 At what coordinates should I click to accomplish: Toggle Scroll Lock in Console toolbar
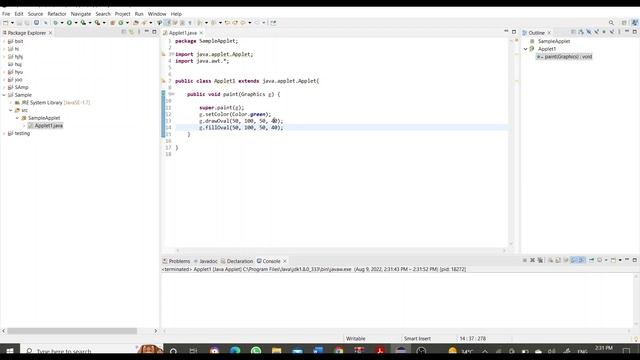tap(558, 260)
